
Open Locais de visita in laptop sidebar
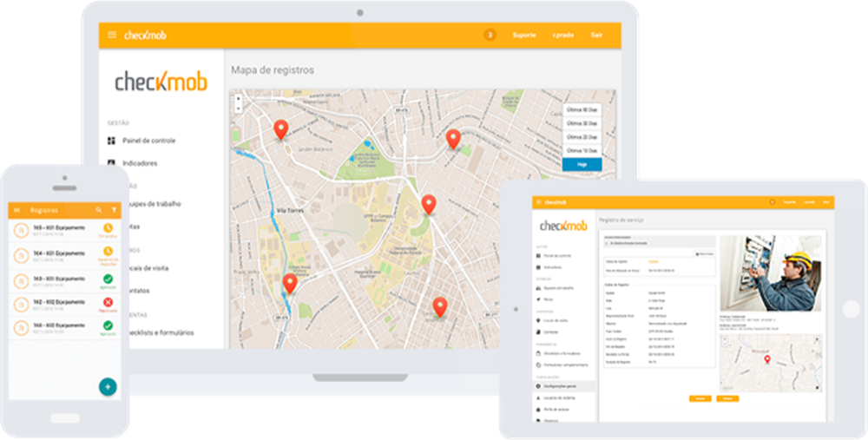pyautogui.click(x=148, y=268)
